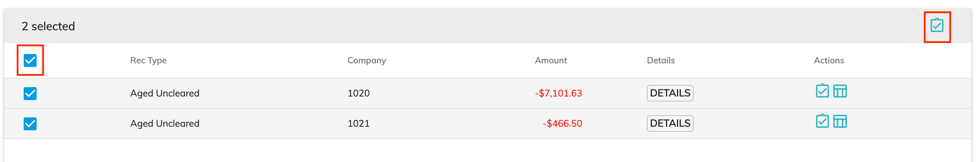
Task: Click table-view action icon for company 1020
Action: (x=840, y=91)
